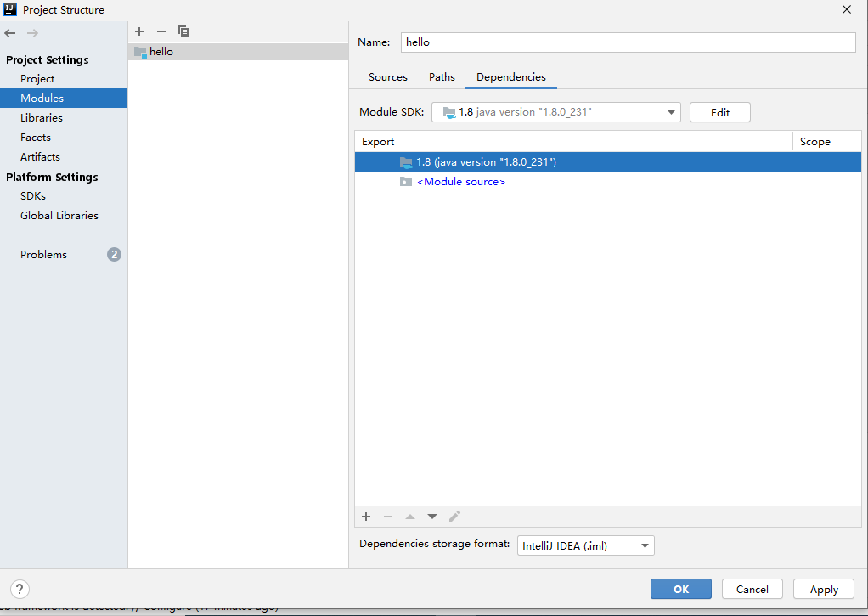Click the module Name input field
868x616 pixels.
tap(628, 42)
